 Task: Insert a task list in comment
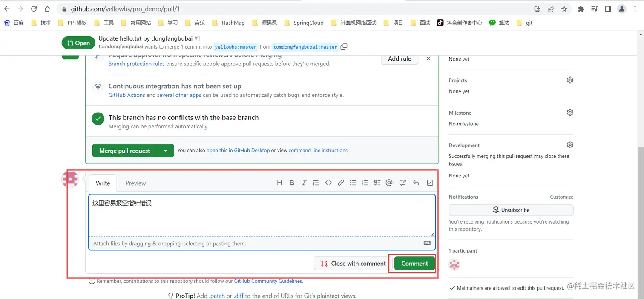(x=377, y=183)
